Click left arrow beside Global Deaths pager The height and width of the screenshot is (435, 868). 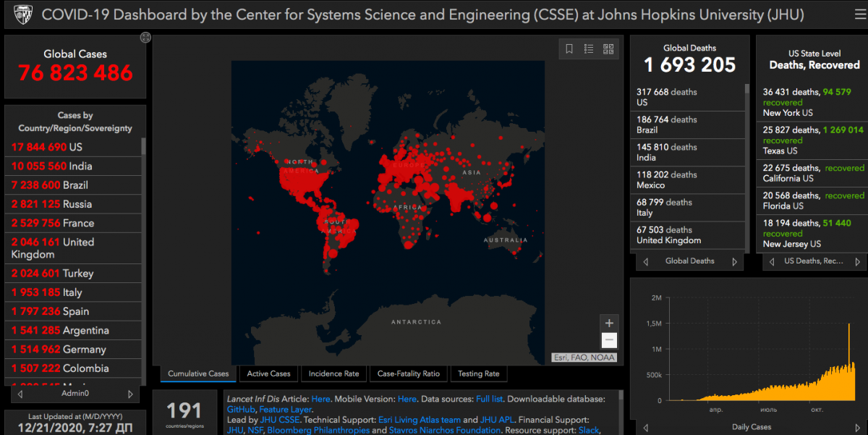point(645,261)
